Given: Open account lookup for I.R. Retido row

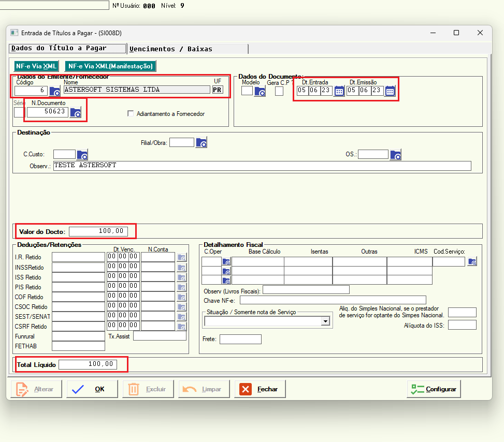Looking at the screenshot, I should pos(182,257).
